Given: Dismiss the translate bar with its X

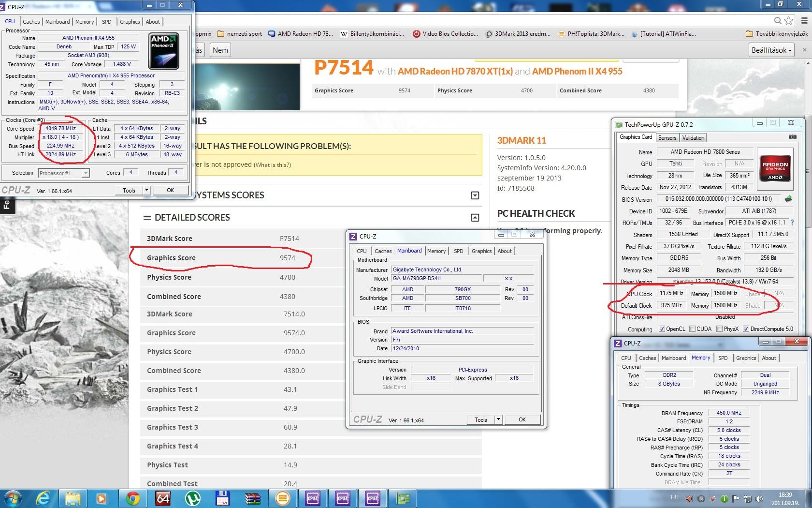Looking at the screenshot, I should (x=805, y=50).
